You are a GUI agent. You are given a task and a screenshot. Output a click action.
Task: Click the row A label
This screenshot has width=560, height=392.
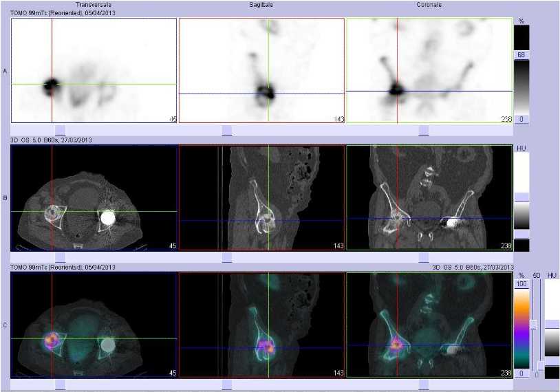point(5,71)
